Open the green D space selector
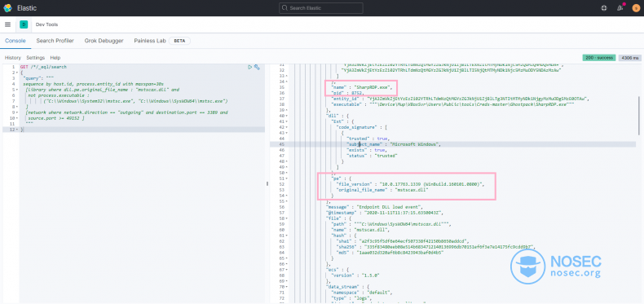Screen dimensions: 644x304 tap(24, 24)
